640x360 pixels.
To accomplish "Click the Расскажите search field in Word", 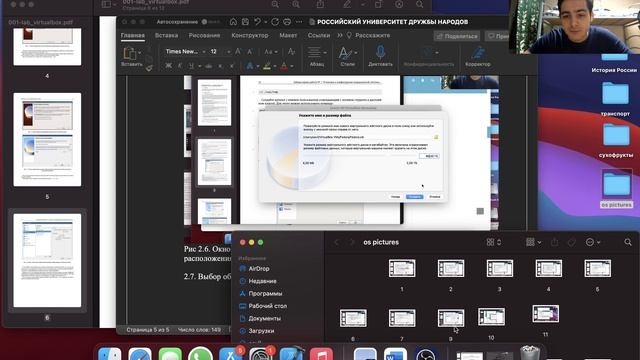I will (369, 36).
